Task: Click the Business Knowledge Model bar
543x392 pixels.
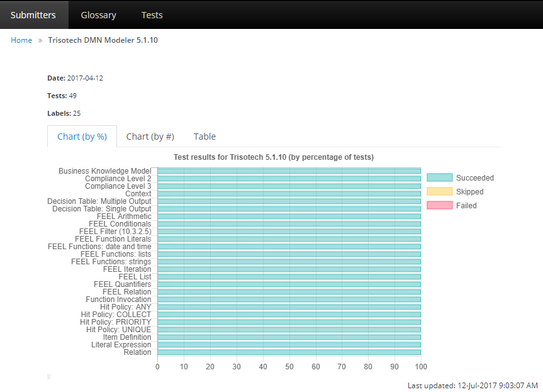Action: (289, 171)
